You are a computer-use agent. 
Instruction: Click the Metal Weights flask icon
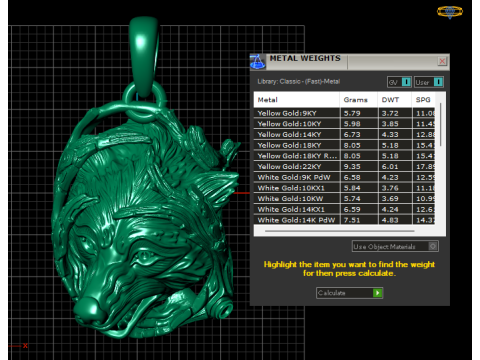258,62
